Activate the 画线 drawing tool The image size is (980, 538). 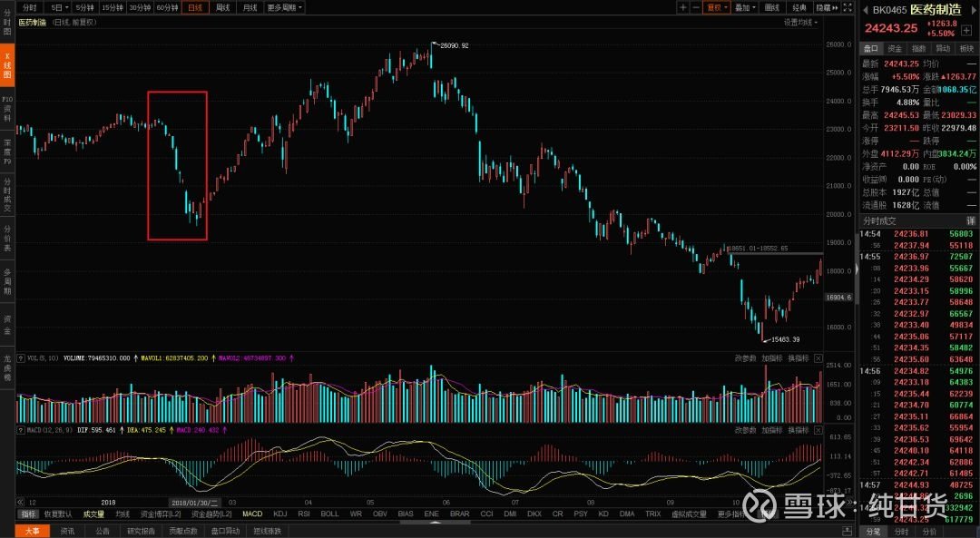[x=772, y=7]
